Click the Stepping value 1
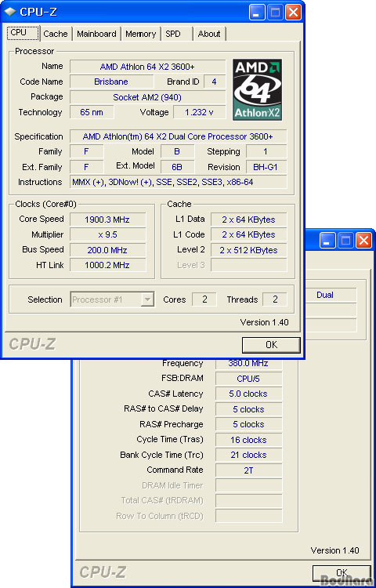The height and width of the screenshot is (588, 376). (x=266, y=151)
